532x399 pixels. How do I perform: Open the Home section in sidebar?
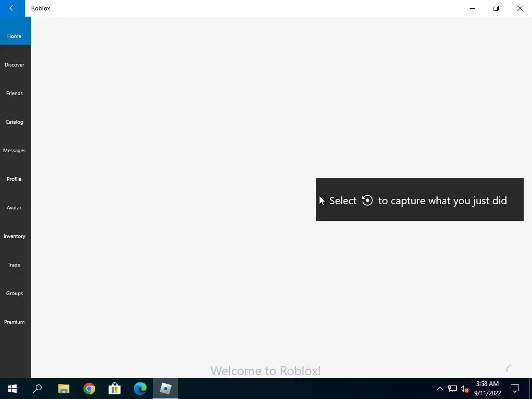15,31
